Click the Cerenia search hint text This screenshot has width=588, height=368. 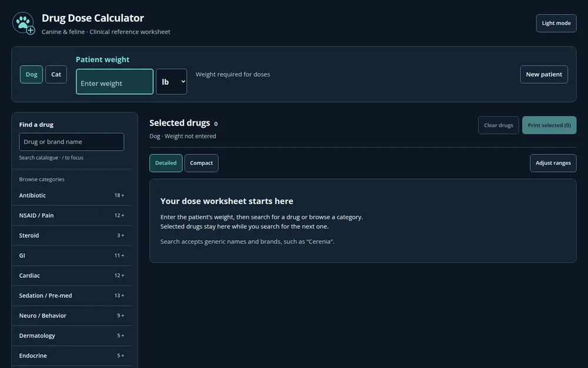coord(247,241)
